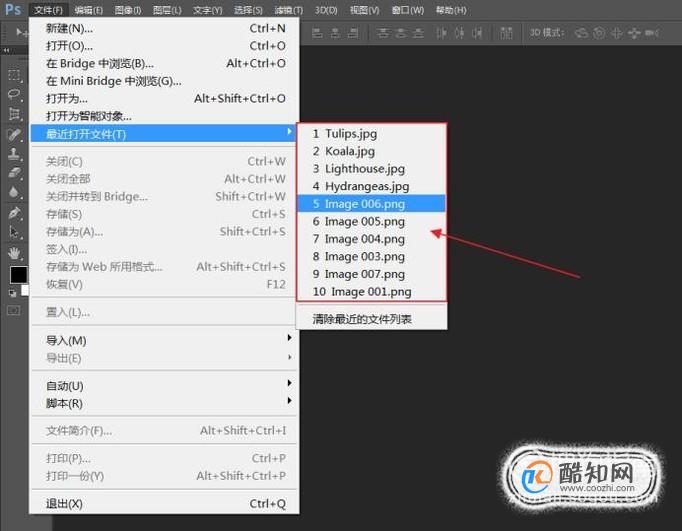Choose 在 Bridge 中浏览(B)... entry
682x531 pixels.
click(164, 63)
